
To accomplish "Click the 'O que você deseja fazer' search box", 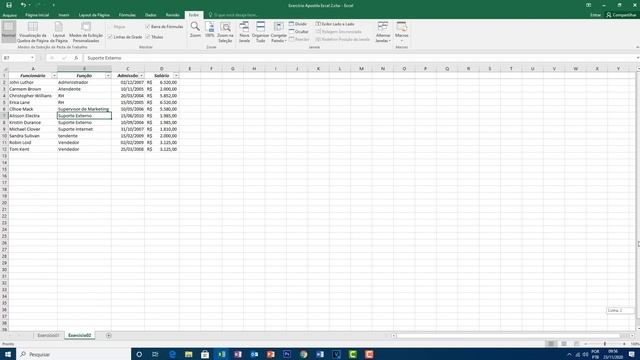I will (x=234, y=15).
